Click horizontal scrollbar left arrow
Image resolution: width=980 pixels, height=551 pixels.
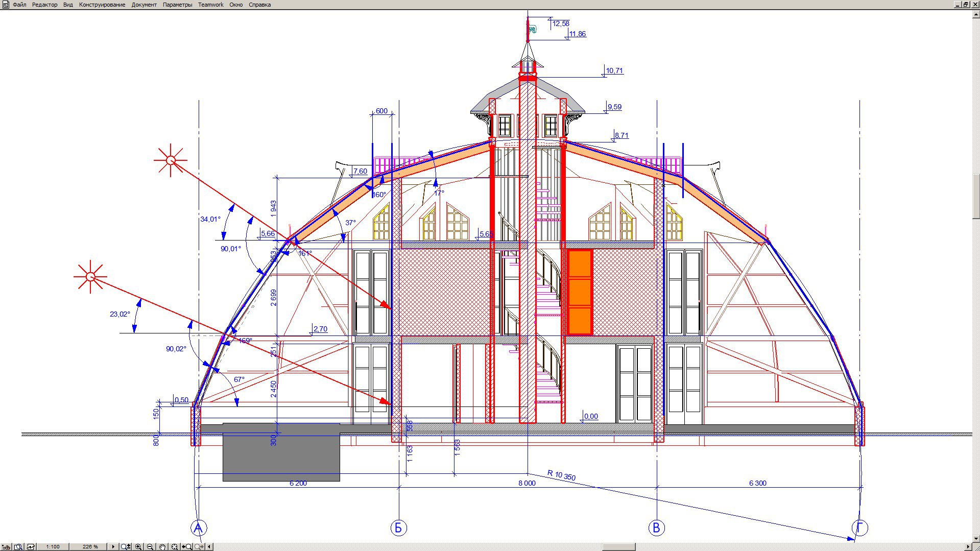coord(209,546)
